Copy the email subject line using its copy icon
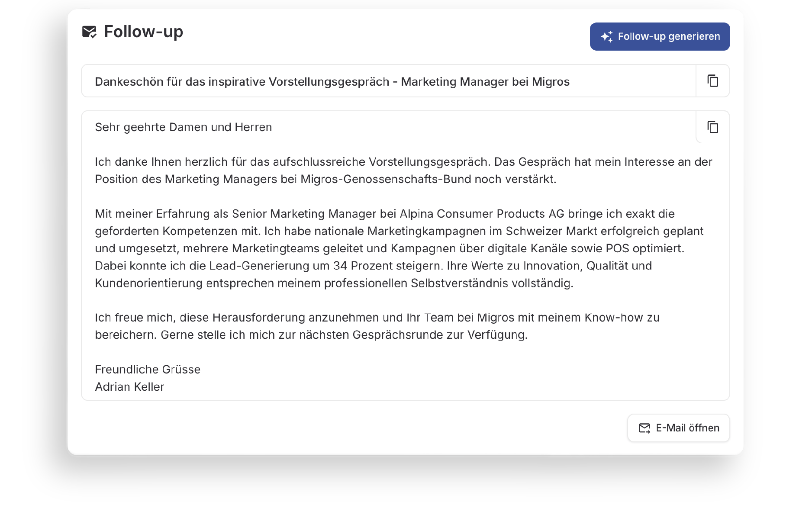The height and width of the screenshot is (505, 812). [x=712, y=81]
